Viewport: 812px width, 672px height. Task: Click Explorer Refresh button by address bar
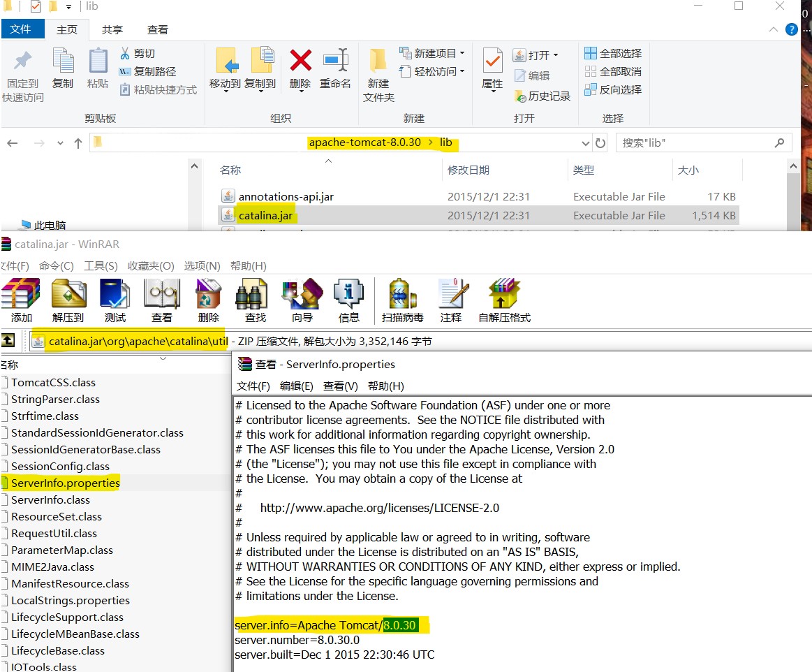(600, 143)
